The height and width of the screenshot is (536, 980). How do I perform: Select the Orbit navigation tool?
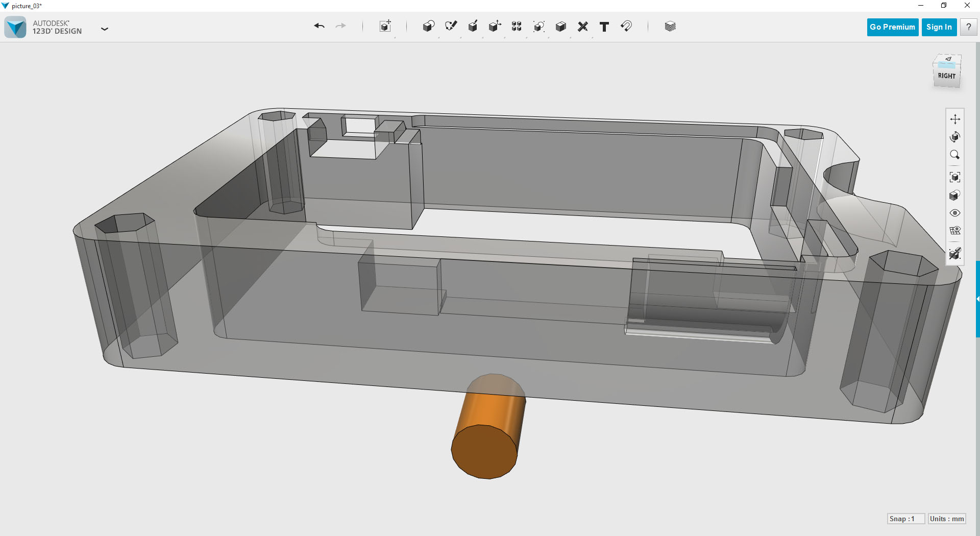tap(955, 137)
